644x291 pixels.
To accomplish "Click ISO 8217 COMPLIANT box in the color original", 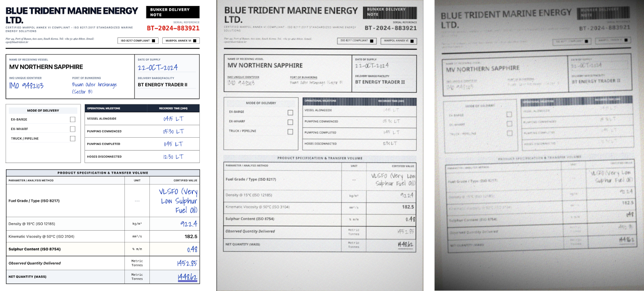I will point(138,41).
